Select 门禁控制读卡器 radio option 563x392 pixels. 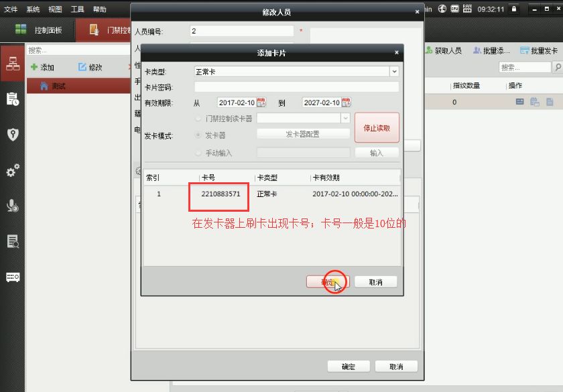[x=198, y=118]
